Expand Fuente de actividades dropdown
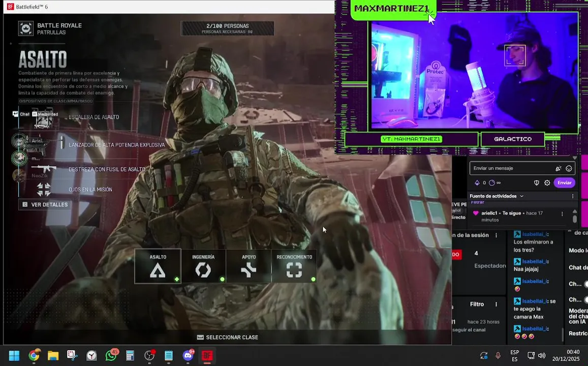 click(521, 196)
